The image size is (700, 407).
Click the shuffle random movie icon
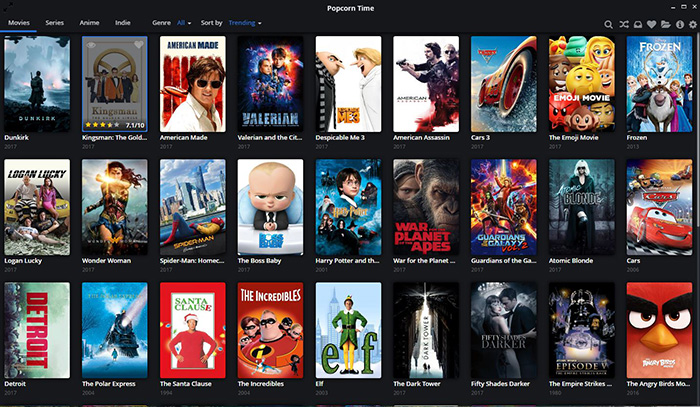pos(623,23)
